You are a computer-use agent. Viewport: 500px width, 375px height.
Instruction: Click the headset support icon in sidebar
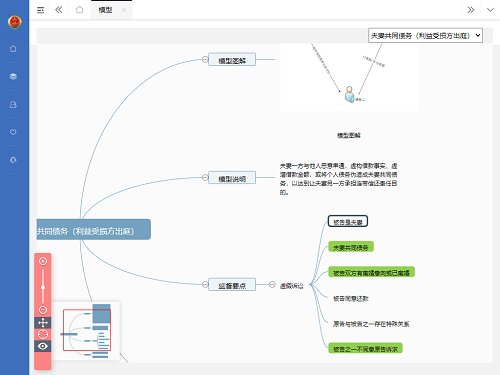pos(13,160)
